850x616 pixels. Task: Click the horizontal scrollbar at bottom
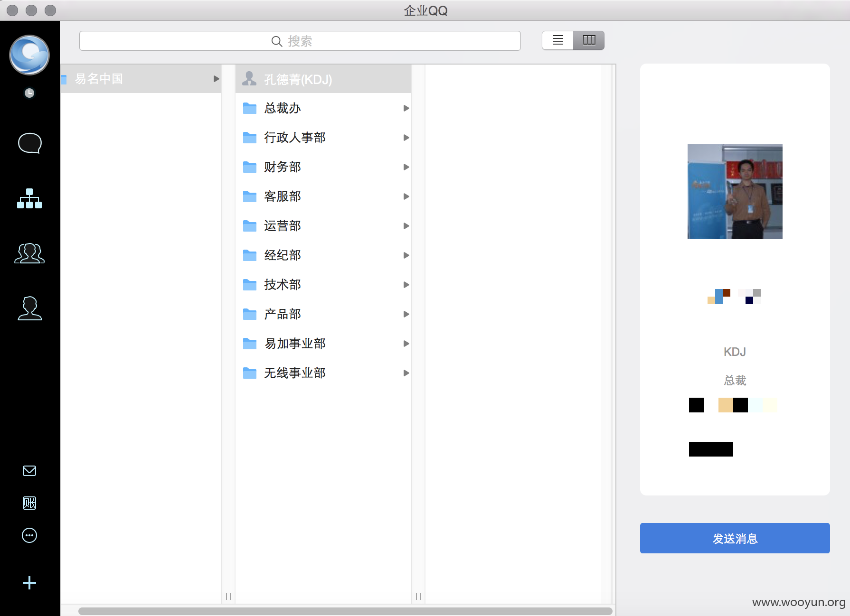[x=345, y=611]
